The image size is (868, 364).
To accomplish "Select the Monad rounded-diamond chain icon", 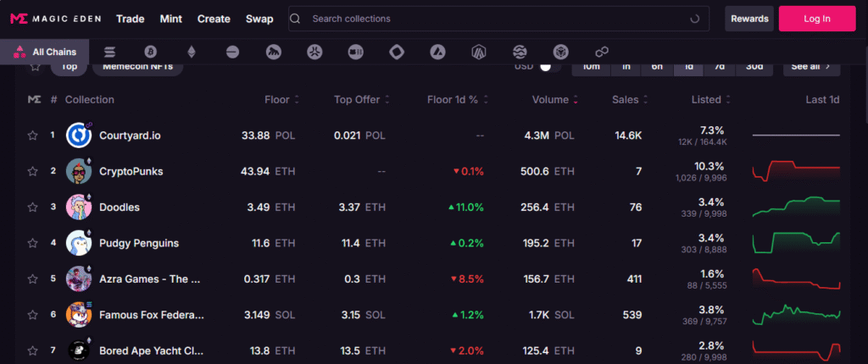I will click(x=397, y=52).
